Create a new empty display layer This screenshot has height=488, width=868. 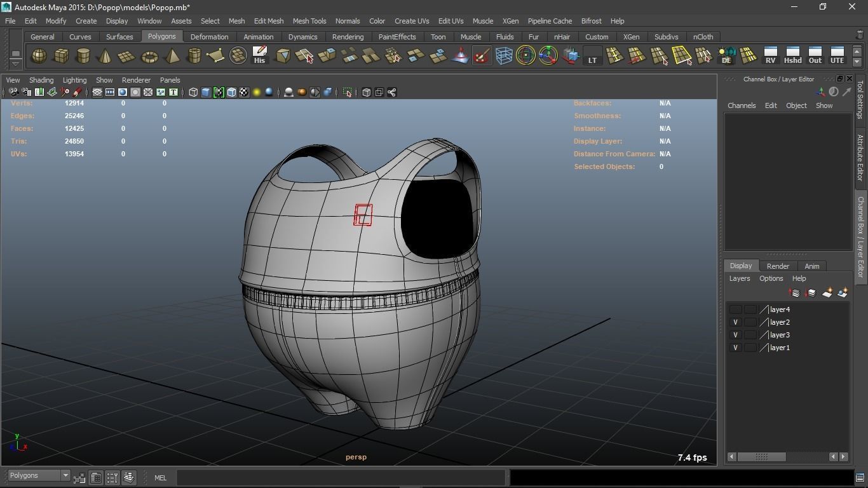[827, 293]
